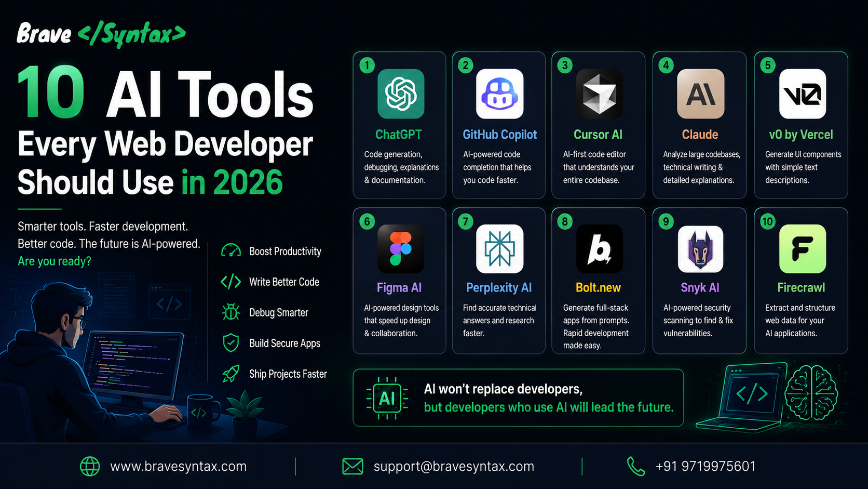Click the Figma AI logo icon
Image resolution: width=868 pixels, height=489 pixels.
click(401, 249)
